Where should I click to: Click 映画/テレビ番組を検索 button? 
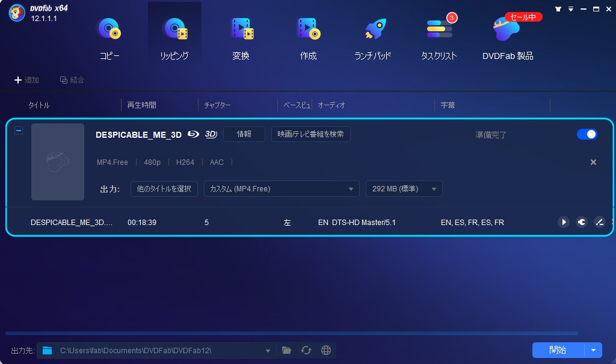point(311,134)
